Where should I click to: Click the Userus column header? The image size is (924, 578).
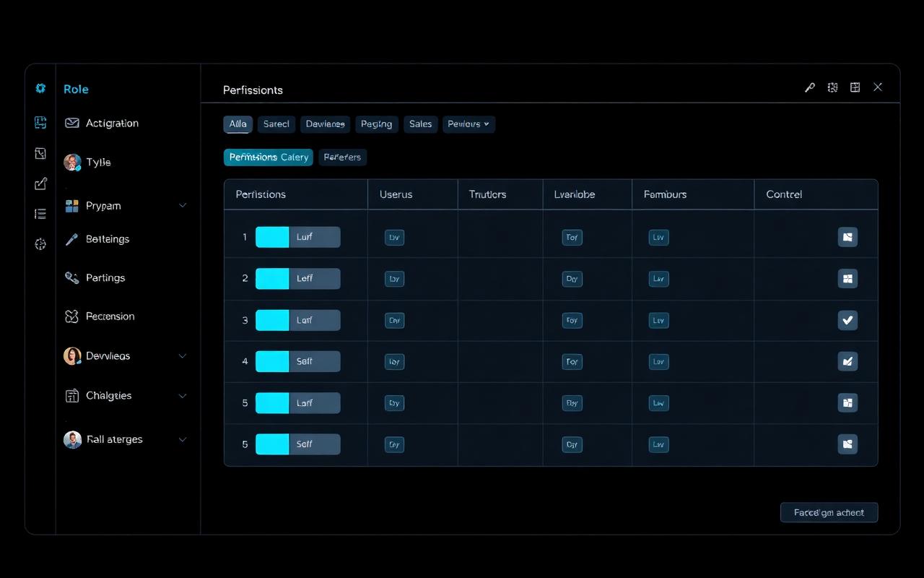(x=396, y=194)
